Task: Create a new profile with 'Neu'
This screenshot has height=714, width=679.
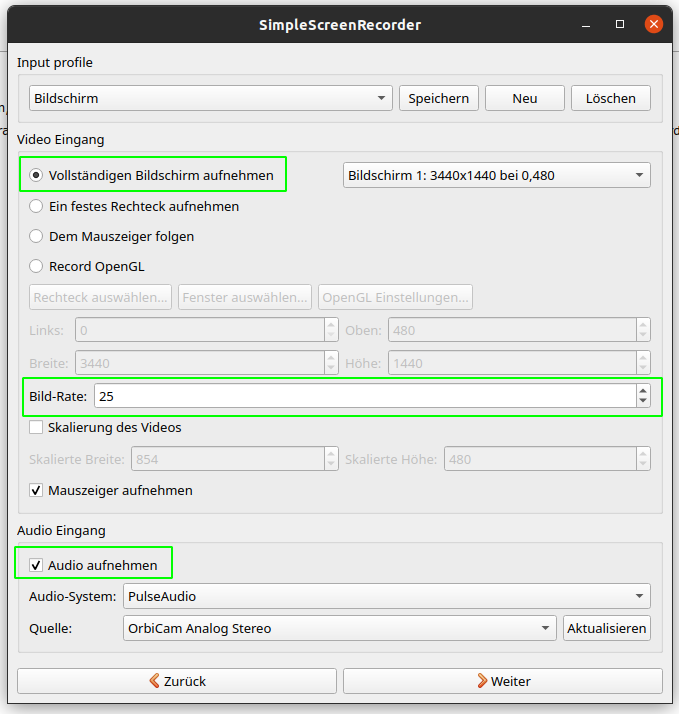Action: (525, 98)
